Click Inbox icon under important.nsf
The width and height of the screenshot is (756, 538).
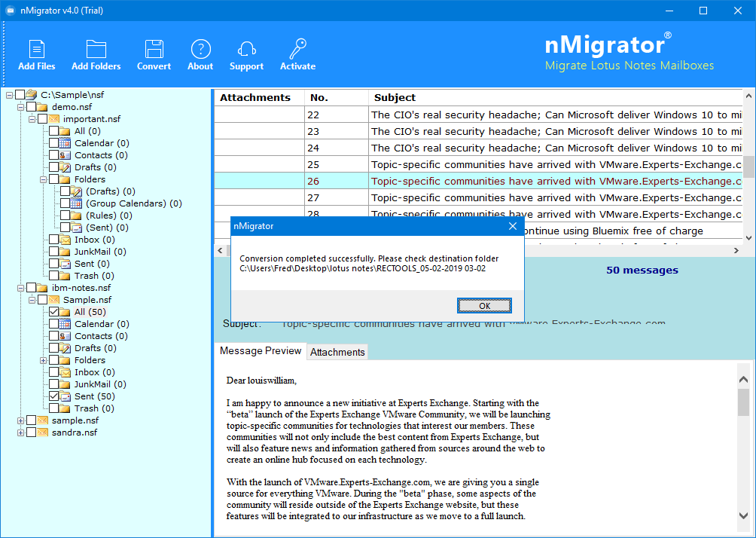pos(65,240)
